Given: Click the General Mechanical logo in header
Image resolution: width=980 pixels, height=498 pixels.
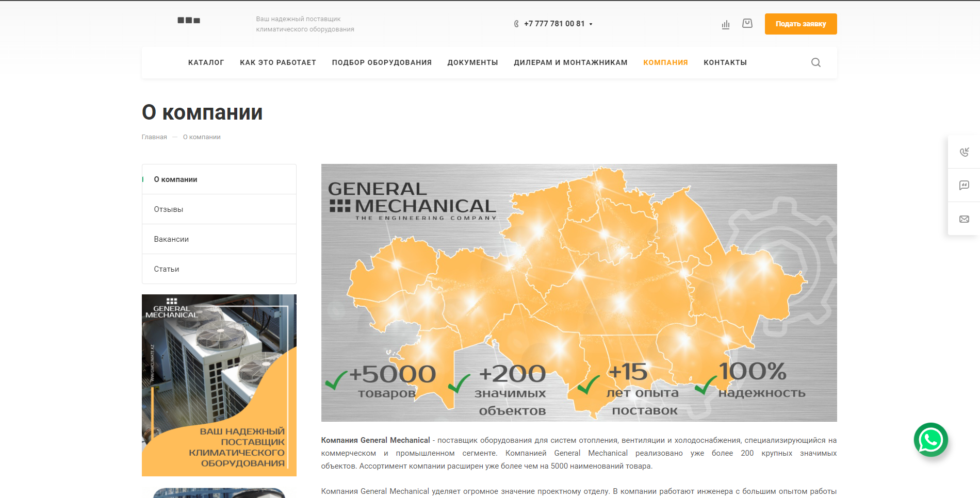Looking at the screenshot, I should [189, 21].
